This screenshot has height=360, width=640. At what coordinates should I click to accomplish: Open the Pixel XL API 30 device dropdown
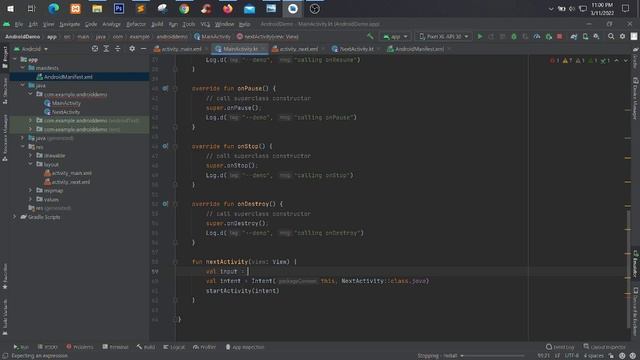tap(443, 36)
